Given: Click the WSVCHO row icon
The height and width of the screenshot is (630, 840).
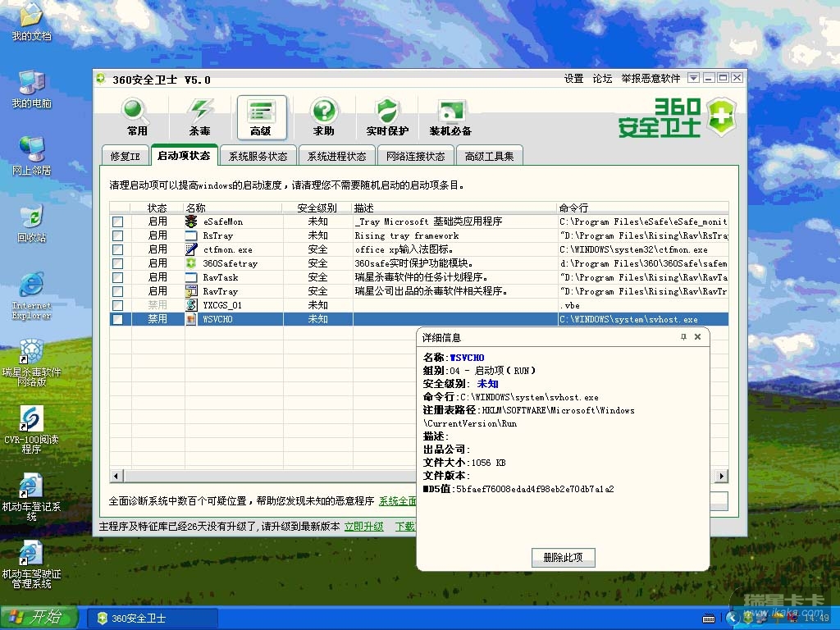Looking at the screenshot, I should click(191, 319).
